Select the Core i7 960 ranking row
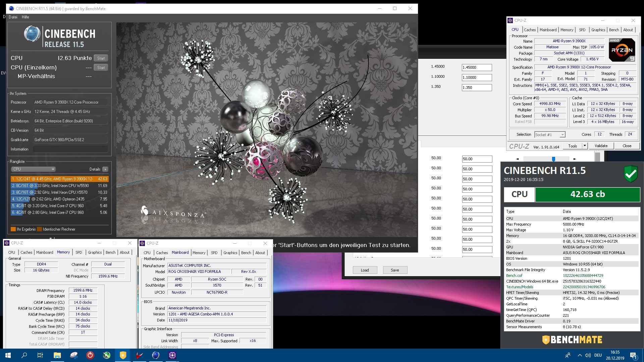 59,206
